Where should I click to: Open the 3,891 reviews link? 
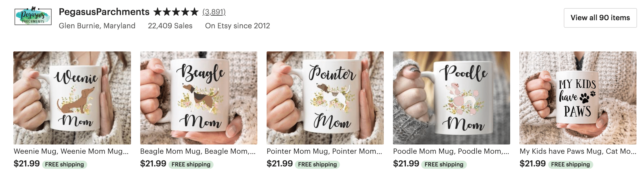pos(214,12)
